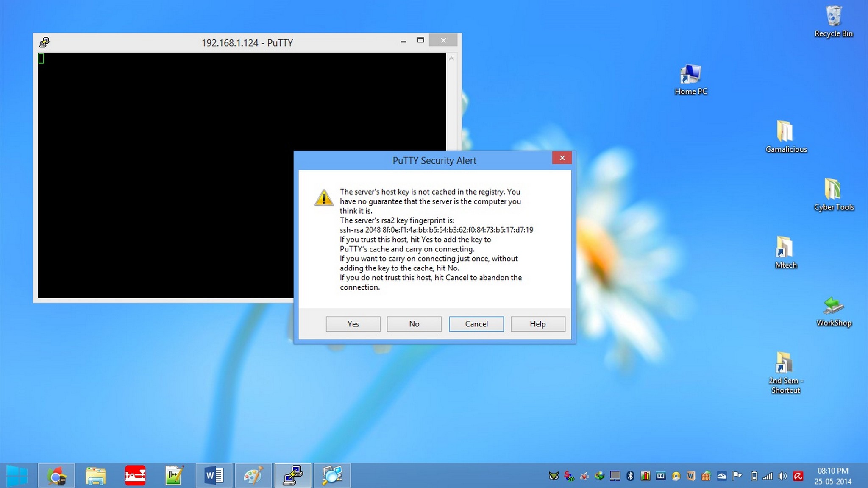Click Cancel to abandon the connection
Viewport: 868px width, 488px height.
click(x=476, y=324)
